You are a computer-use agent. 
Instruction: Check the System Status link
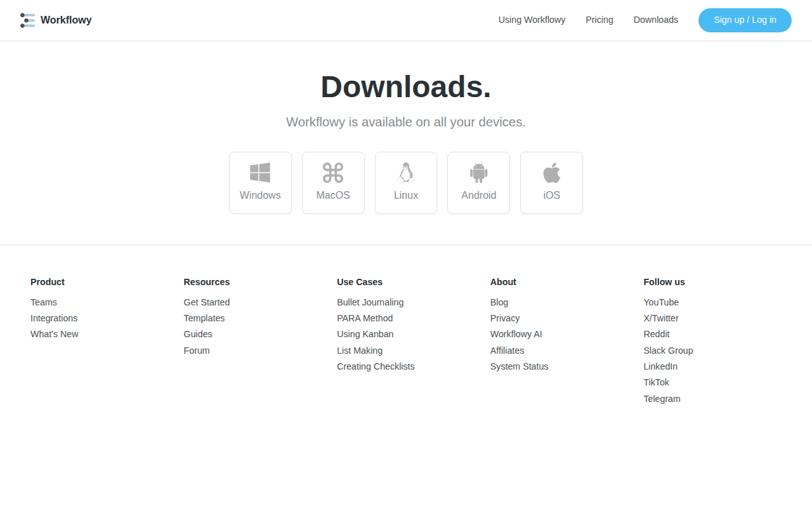520,366
